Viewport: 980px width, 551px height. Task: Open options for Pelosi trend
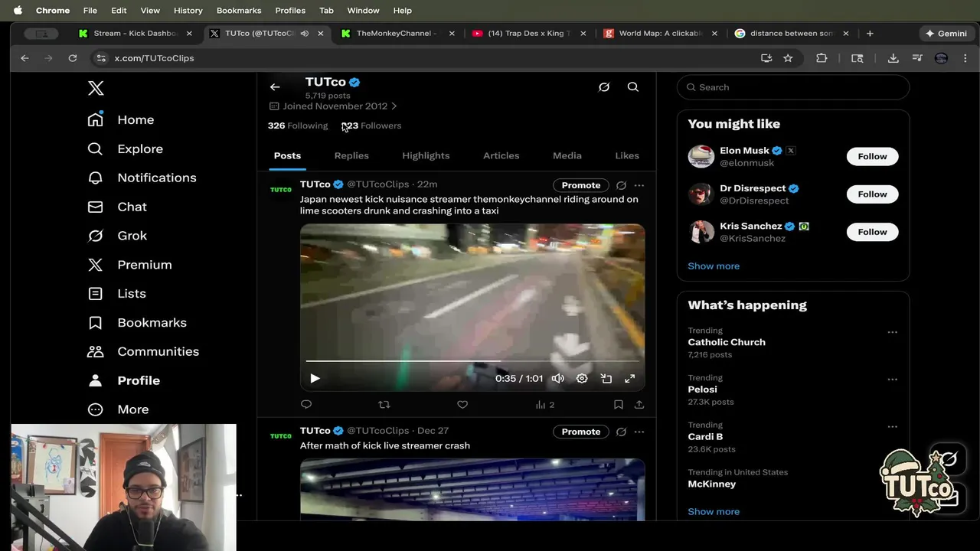[892, 379]
